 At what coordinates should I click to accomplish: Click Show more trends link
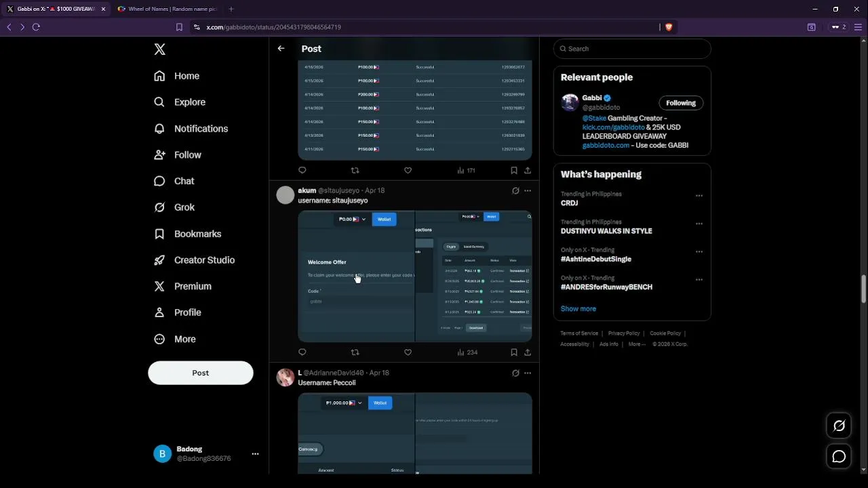tap(578, 309)
